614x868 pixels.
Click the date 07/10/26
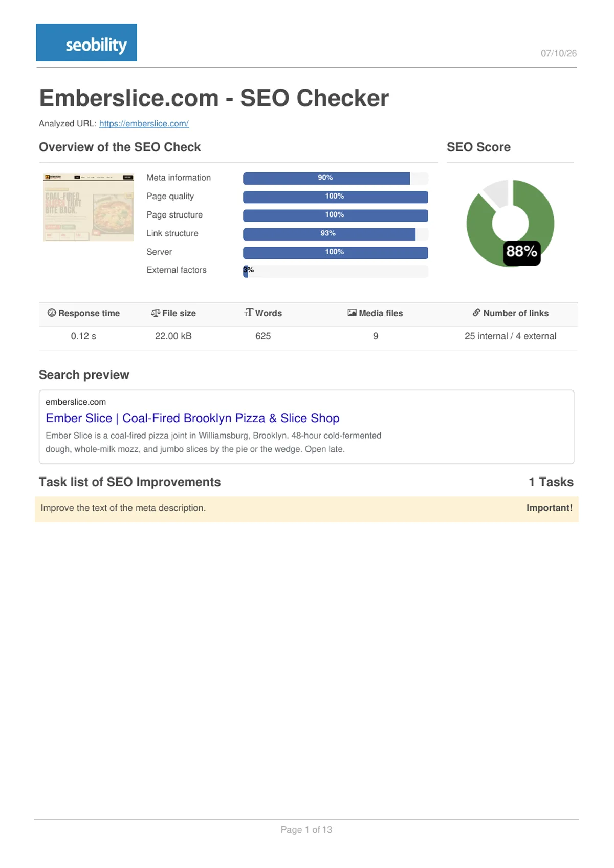coord(559,53)
